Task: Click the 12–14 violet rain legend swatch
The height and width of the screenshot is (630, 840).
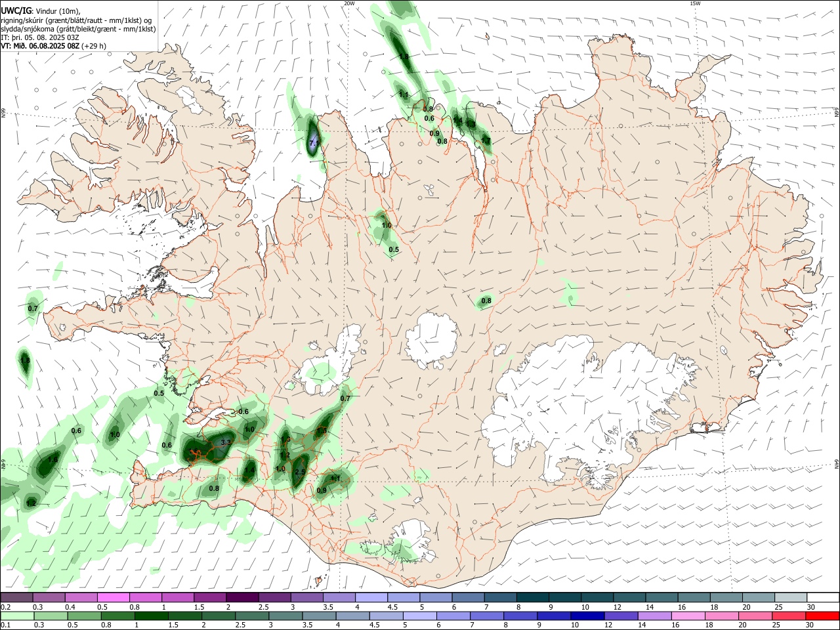Action: pyautogui.click(x=621, y=616)
